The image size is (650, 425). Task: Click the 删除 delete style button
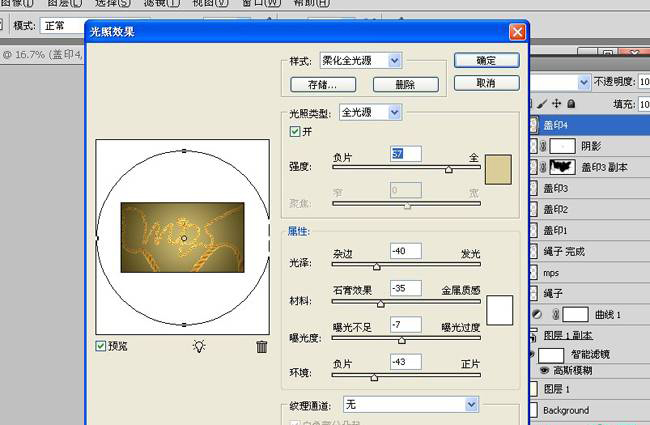pyautogui.click(x=406, y=85)
